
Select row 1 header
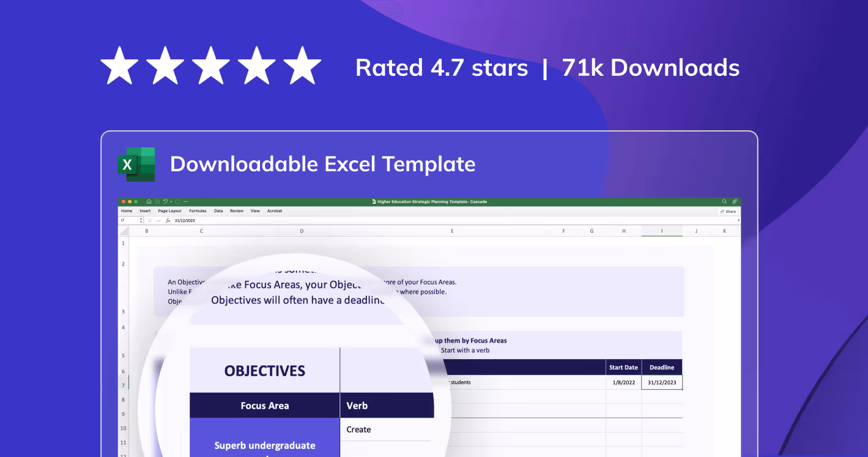(124, 243)
